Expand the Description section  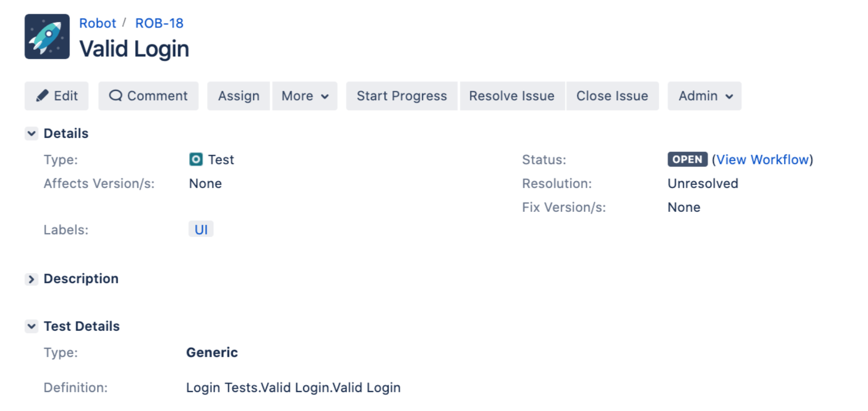tap(32, 279)
